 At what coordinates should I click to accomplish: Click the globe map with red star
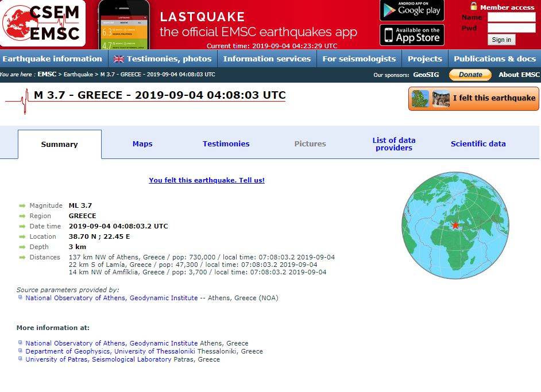tap(455, 225)
